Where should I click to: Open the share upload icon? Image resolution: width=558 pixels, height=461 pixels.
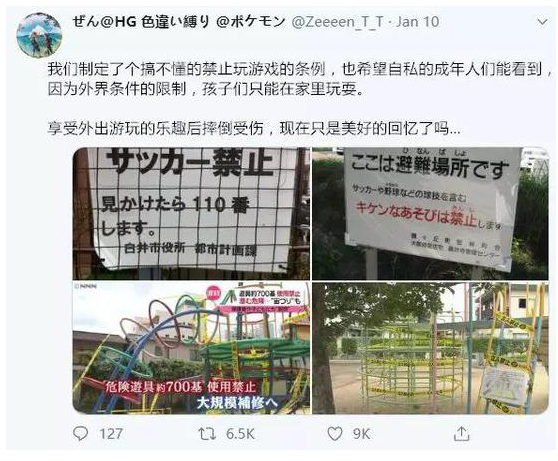point(461,434)
